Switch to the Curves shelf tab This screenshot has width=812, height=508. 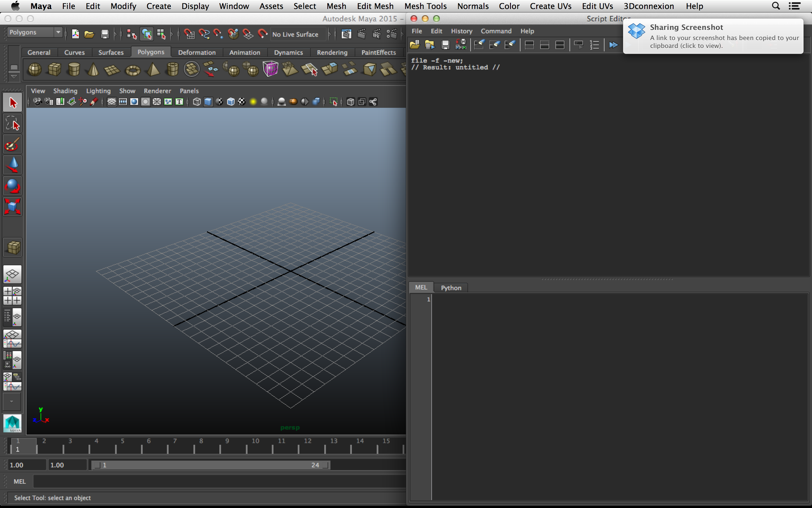74,52
